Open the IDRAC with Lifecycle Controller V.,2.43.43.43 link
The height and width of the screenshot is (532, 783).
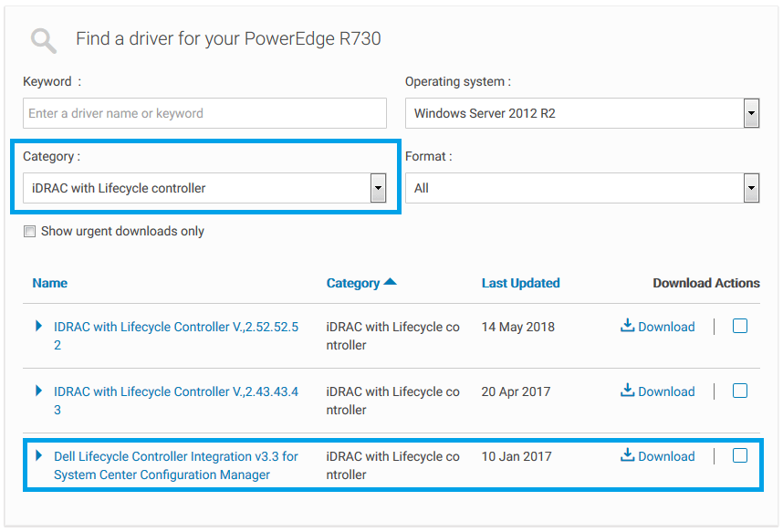(x=173, y=391)
